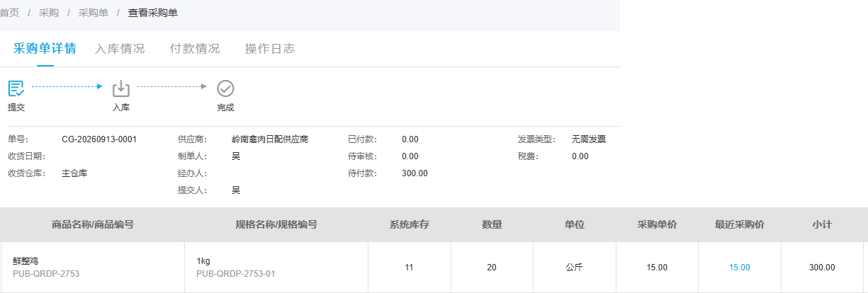Screen dimensions: 868x293
Task: Click the blue 最近采购价 15.00 link
Action: [x=740, y=268]
